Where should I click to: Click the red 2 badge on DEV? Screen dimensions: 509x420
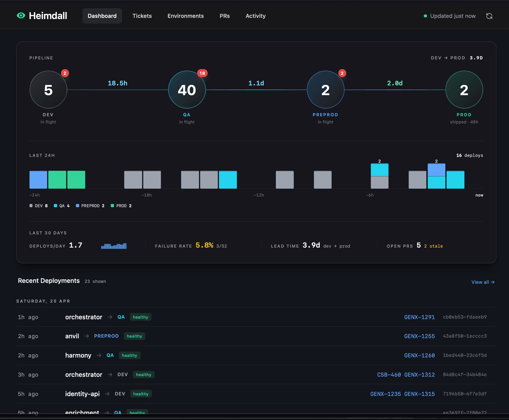pos(65,73)
